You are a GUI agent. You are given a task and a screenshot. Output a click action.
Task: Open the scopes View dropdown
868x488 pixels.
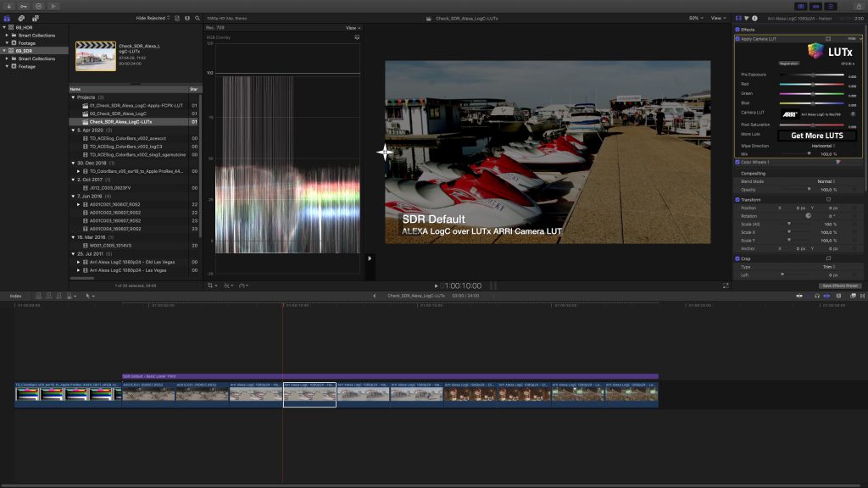[x=353, y=28]
